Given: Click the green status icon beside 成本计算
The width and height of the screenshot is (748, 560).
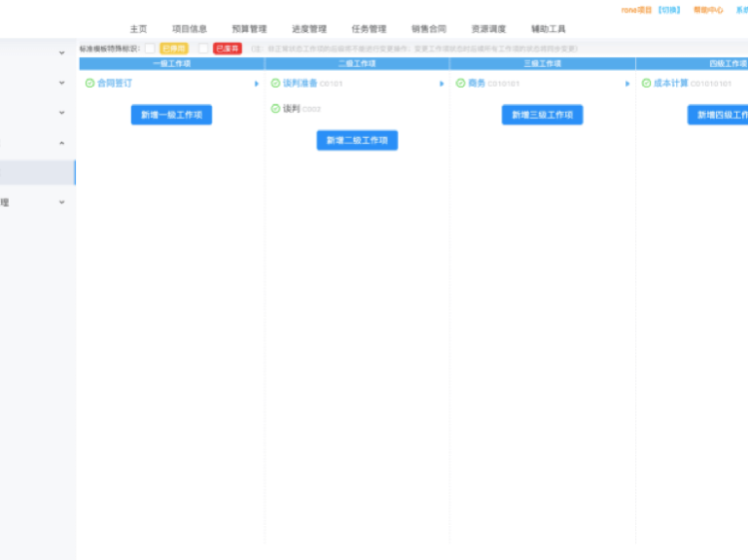Looking at the screenshot, I should [x=646, y=84].
